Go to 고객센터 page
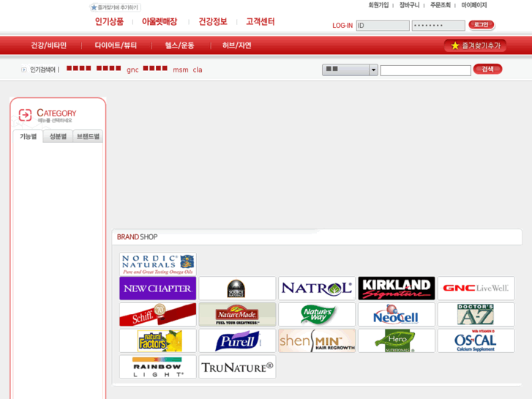The height and width of the screenshot is (399, 532). 261,22
